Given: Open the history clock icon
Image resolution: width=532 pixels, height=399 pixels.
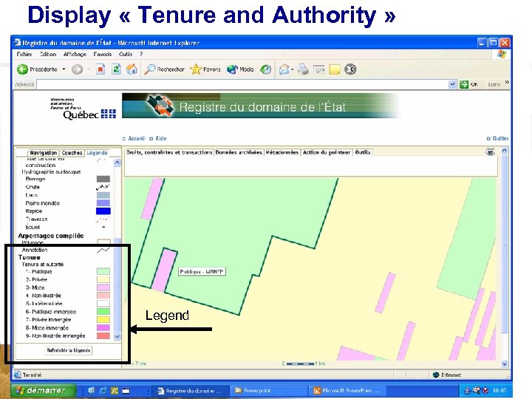Looking at the screenshot, I should click(266, 69).
